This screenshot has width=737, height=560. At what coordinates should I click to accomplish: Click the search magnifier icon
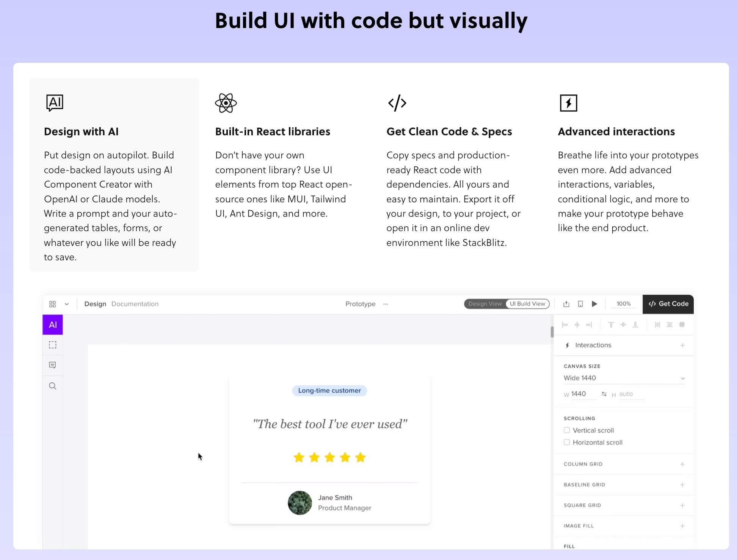tap(53, 386)
